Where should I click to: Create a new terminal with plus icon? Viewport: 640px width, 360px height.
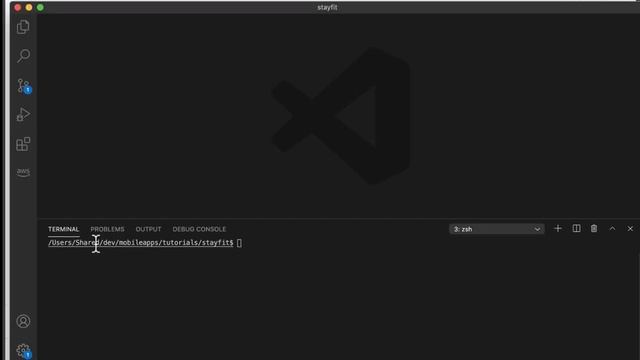tap(558, 229)
